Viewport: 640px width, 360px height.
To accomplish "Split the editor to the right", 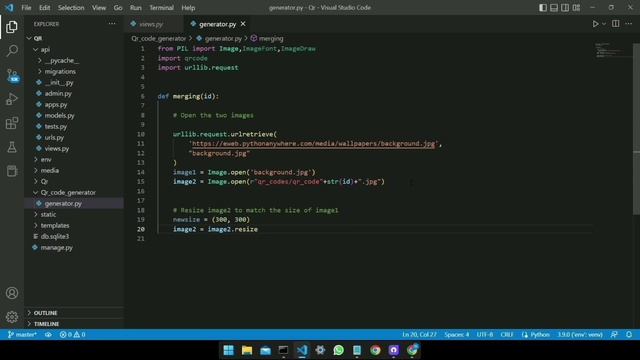I will [616, 24].
